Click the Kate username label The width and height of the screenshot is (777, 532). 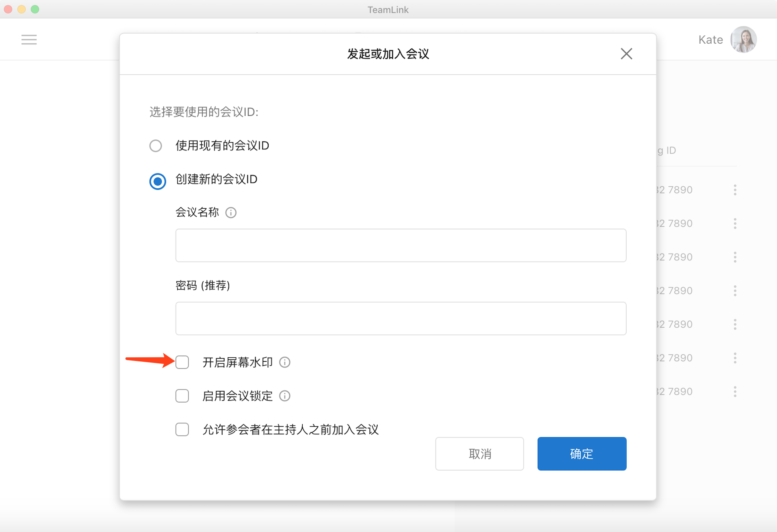click(710, 40)
